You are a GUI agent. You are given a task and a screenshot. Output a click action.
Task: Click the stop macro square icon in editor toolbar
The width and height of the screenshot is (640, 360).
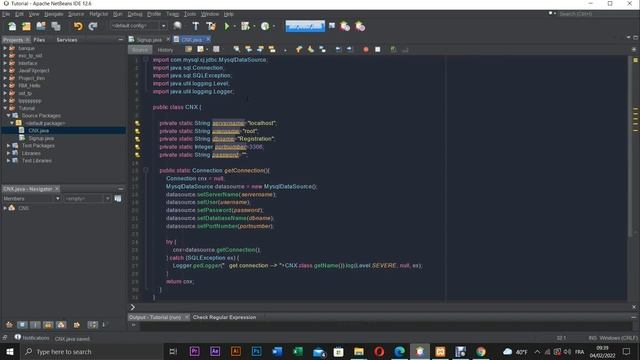tap(378, 49)
